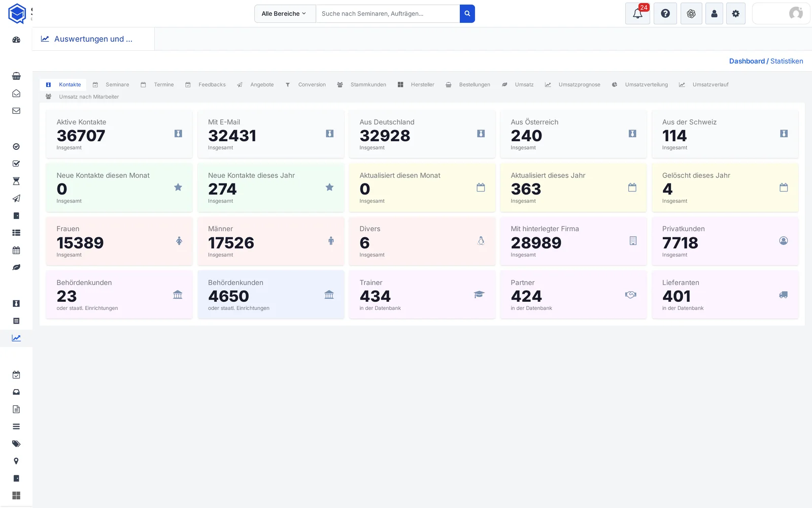
Task: Click the user profile icon in header
Action: click(714, 14)
